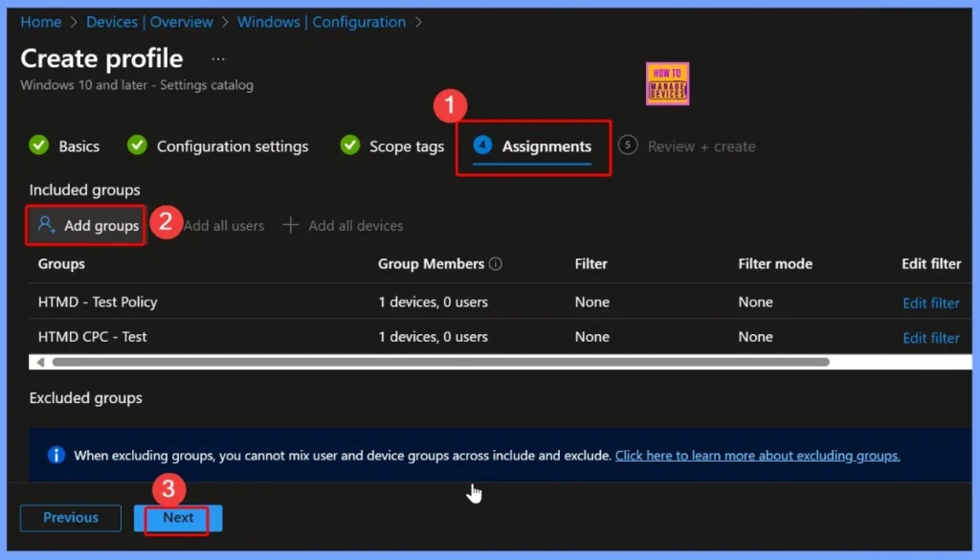Click the Add all devices plus icon

click(289, 225)
